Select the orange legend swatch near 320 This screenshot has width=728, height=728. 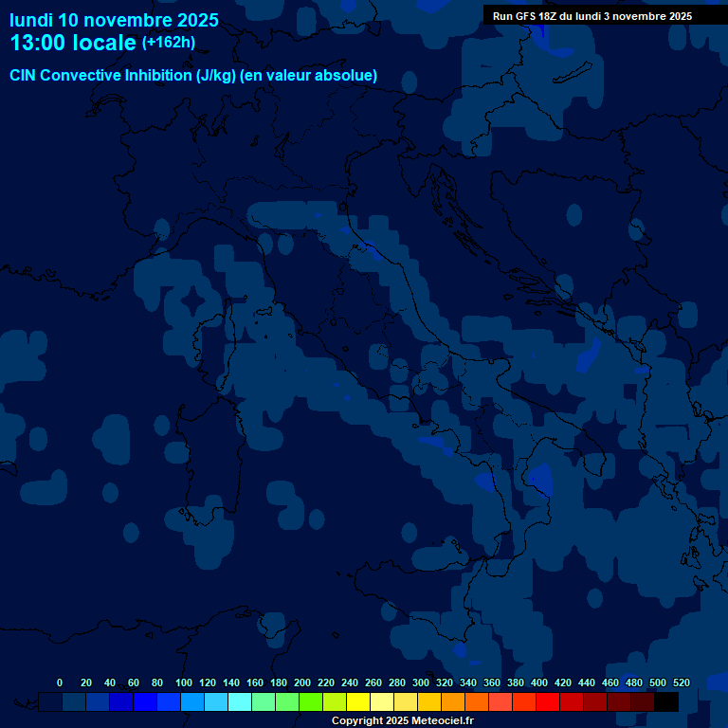point(453,701)
